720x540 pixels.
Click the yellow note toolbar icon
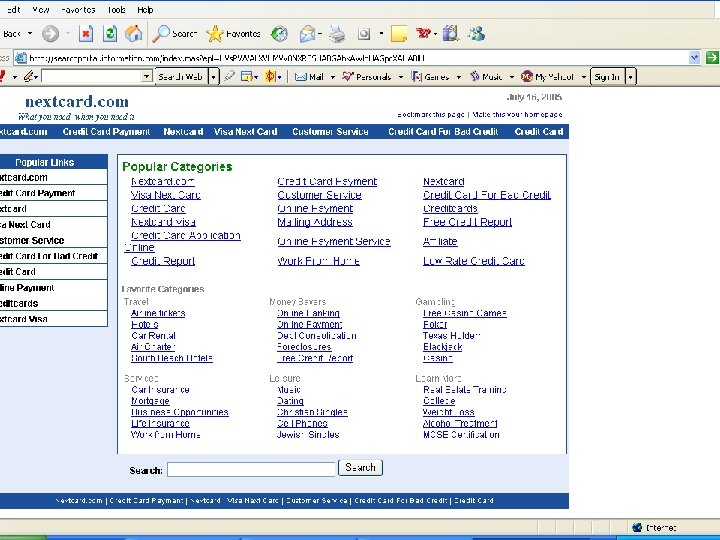coord(399,34)
